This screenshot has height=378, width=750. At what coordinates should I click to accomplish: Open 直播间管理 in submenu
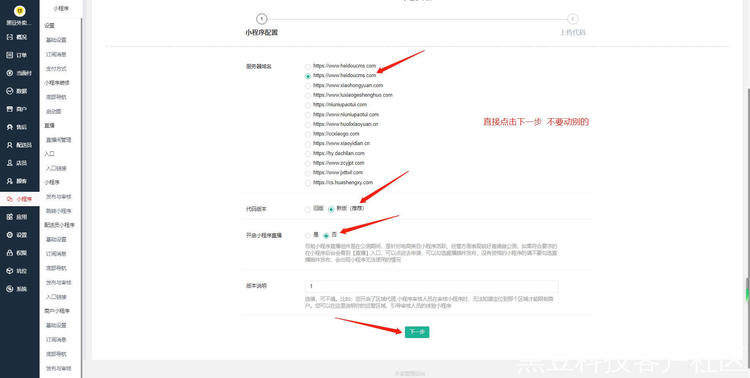[58, 140]
